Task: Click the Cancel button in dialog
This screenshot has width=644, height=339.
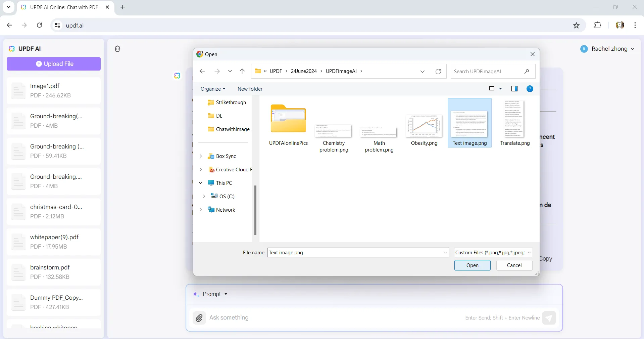Action: (x=514, y=265)
